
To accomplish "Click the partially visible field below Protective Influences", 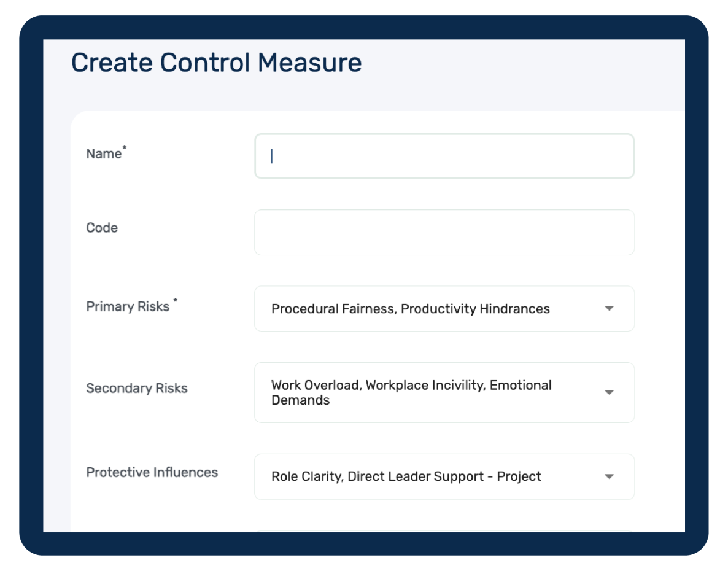I will coord(444,530).
